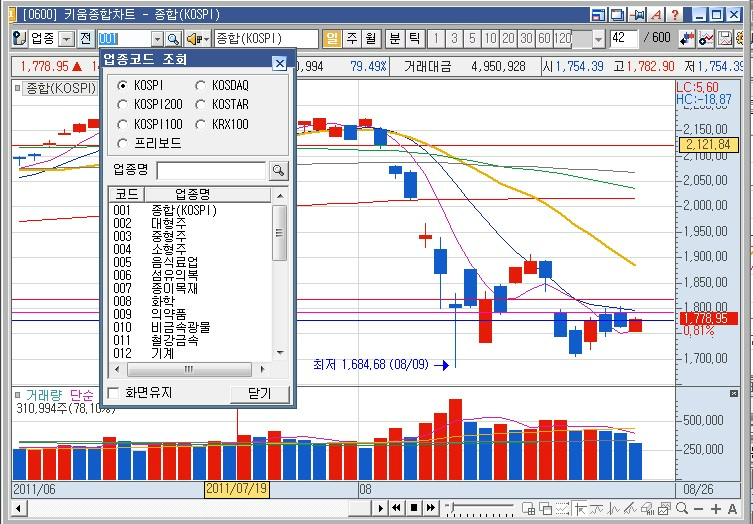Click the chart picture icon on the bottom toolbar

coord(664,509)
